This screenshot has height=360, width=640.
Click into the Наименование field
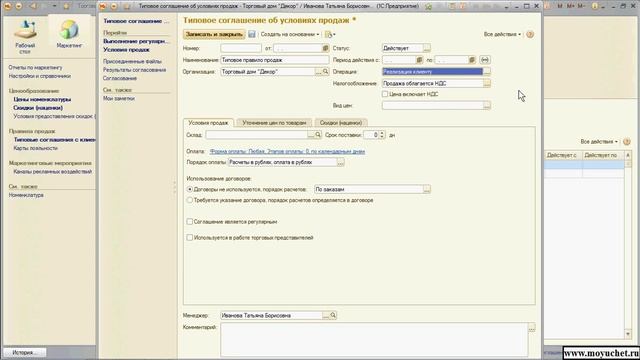tap(275, 60)
